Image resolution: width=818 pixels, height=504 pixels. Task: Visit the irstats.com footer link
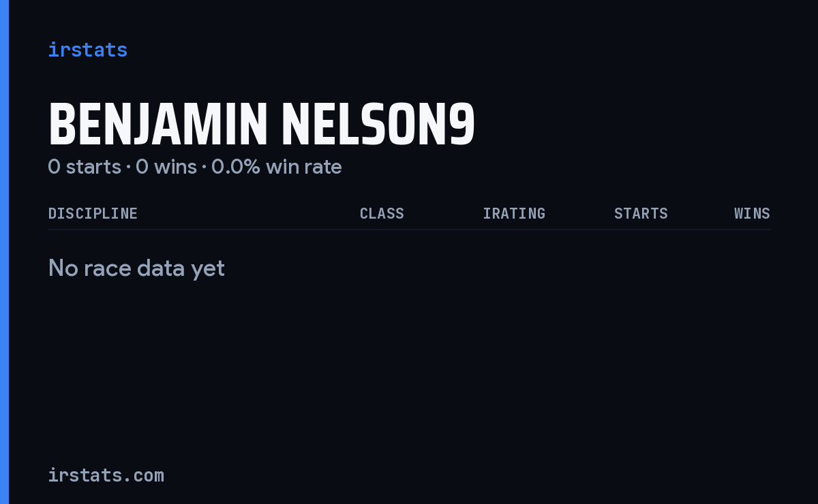click(x=106, y=475)
